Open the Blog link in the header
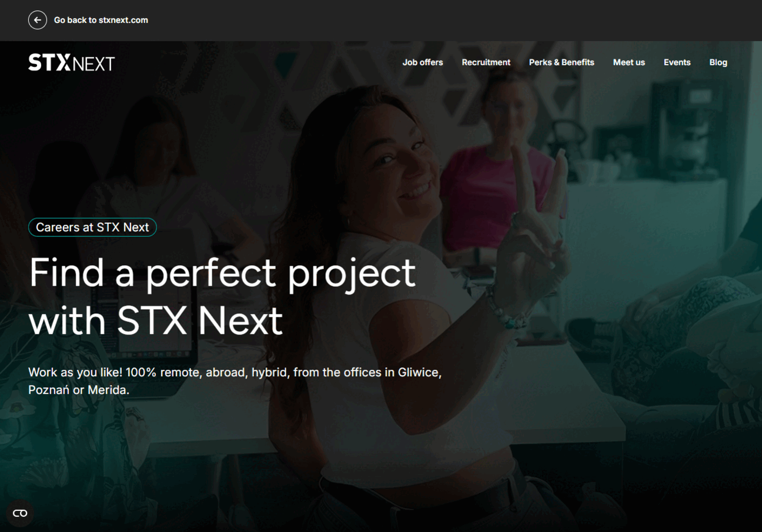 pyautogui.click(x=718, y=62)
